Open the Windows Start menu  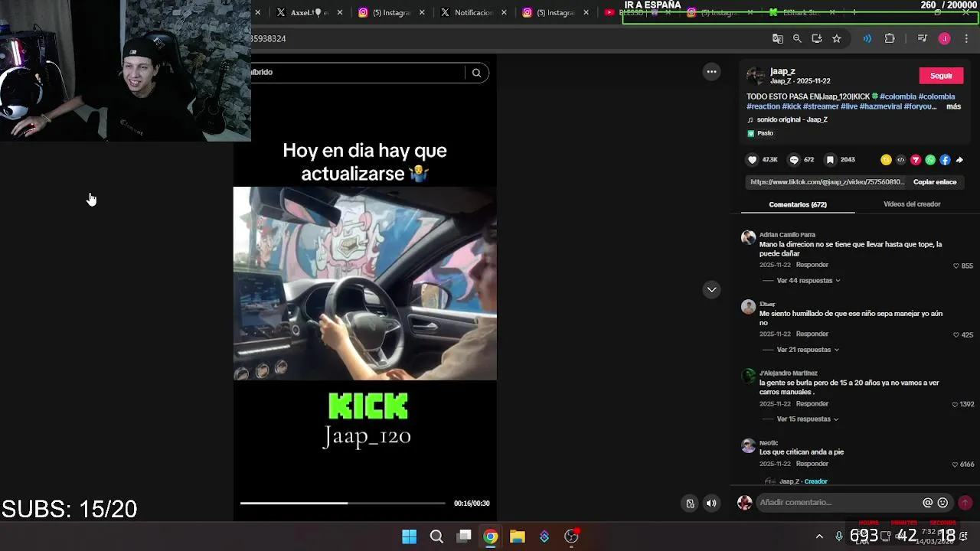click(x=409, y=536)
